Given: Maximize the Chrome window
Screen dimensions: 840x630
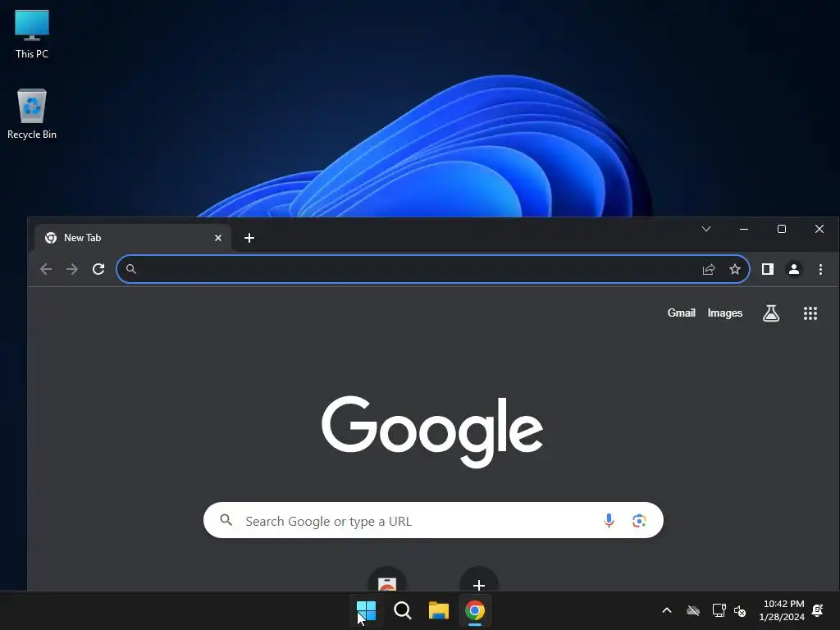Looking at the screenshot, I should (x=782, y=230).
